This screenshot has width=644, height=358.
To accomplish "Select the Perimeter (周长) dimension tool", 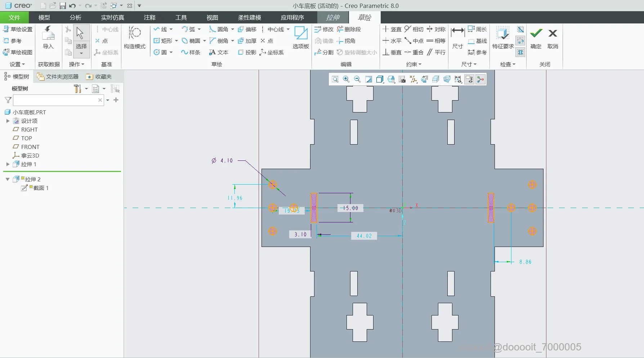I will coord(477,29).
